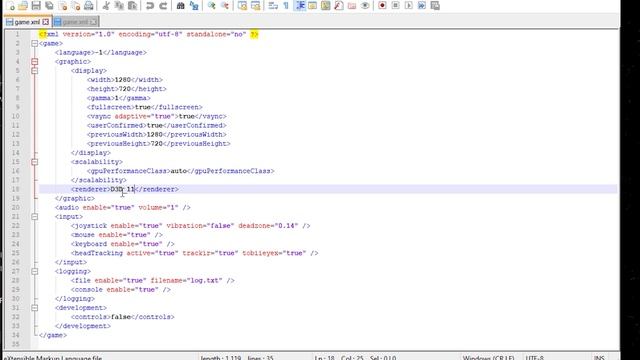
Task: Toggle Folder as Workspace icon
Action: (x=352, y=6)
